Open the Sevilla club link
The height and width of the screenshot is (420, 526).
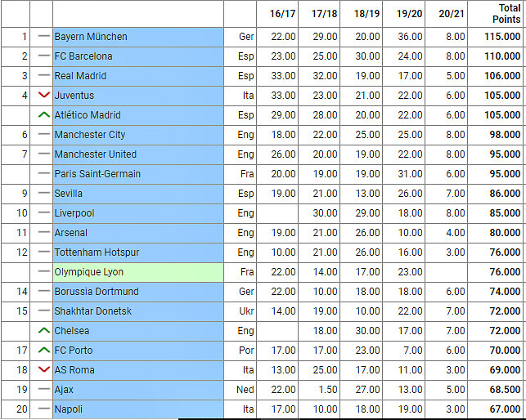(69, 194)
